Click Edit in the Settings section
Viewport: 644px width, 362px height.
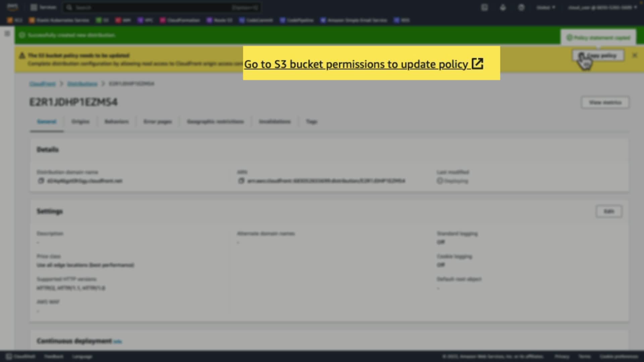pos(609,212)
